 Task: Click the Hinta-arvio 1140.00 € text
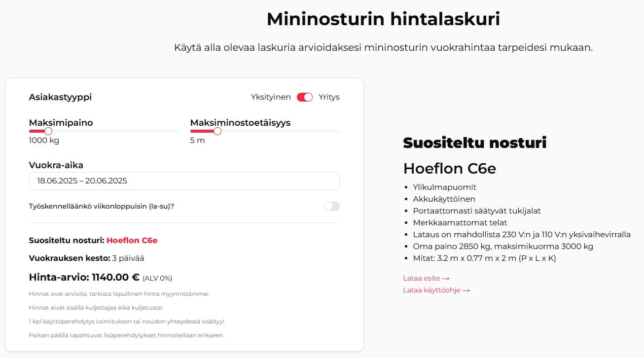(84, 277)
